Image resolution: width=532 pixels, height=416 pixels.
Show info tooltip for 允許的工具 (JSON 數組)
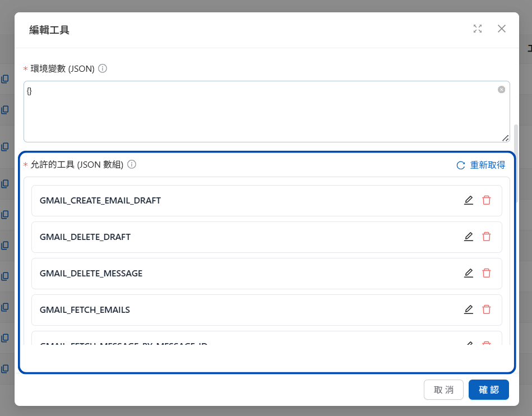tap(132, 164)
